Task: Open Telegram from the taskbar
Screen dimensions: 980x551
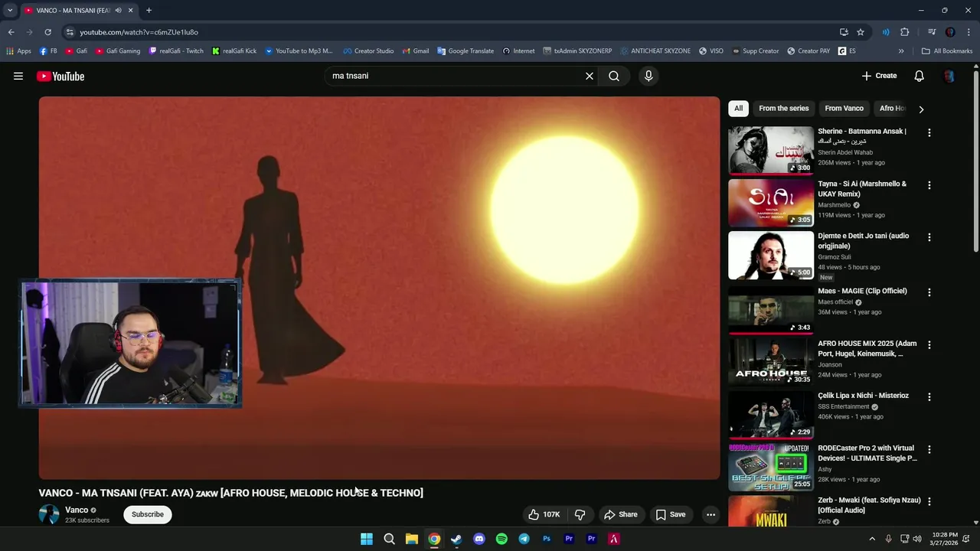Action: (524, 539)
